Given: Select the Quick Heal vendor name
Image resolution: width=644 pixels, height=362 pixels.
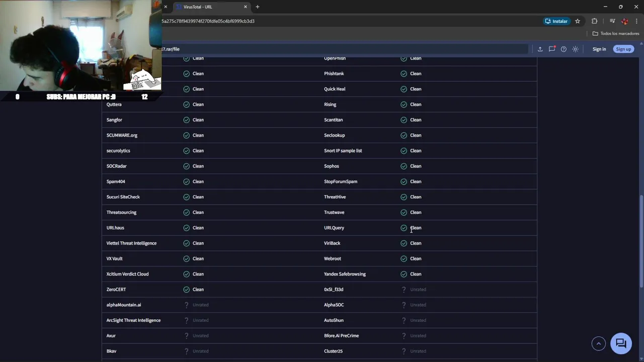Looking at the screenshot, I should click(x=335, y=89).
